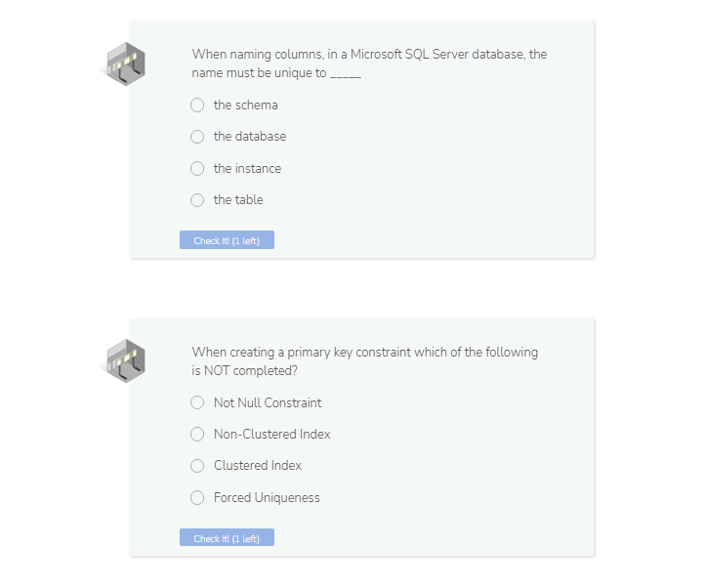Click 'Check It!' under the primary key question
The image size is (705, 588).
pos(227,537)
